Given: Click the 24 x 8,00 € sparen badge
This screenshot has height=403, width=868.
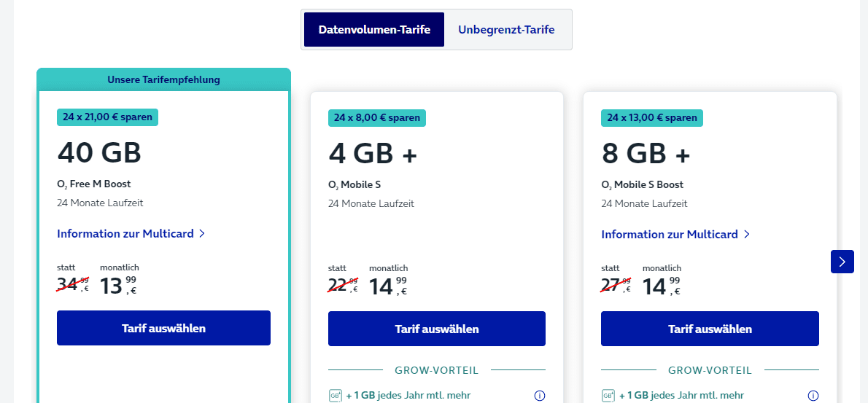Looking at the screenshot, I should pos(377,118).
